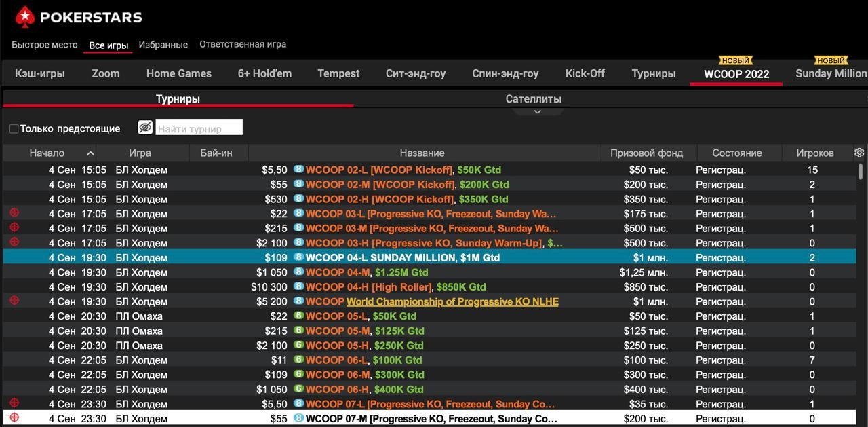Click the НОВЫЙ badge above Sunday Million
The height and width of the screenshot is (427, 868).
coord(831,60)
